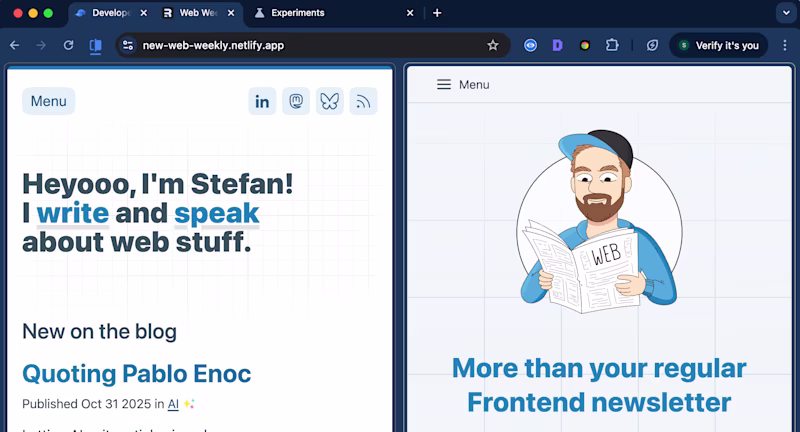Click the address bar URL new-web-weekly.netlify.app
Viewport: 800px width, 432px height.
pos(213,45)
